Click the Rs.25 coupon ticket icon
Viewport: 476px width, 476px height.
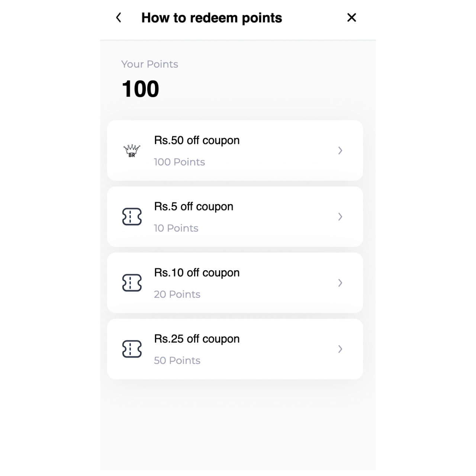pos(132,349)
